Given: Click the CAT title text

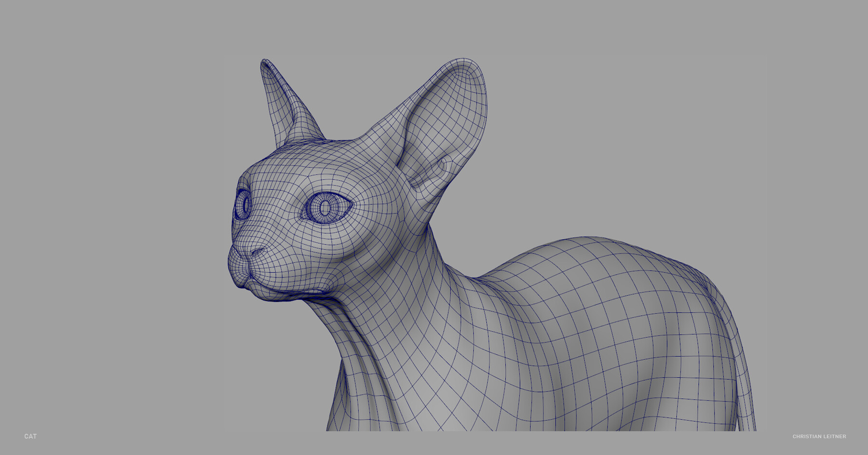Looking at the screenshot, I should [30, 436].
